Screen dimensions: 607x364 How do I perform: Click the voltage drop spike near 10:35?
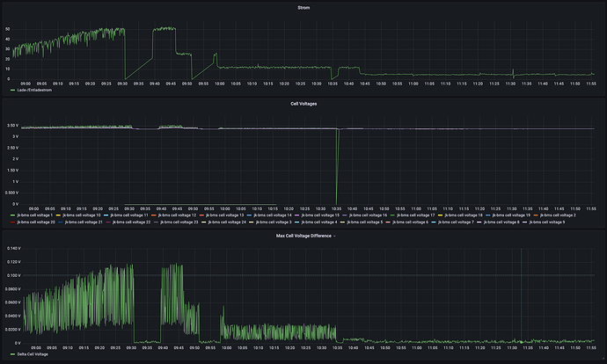pos(337,176)
